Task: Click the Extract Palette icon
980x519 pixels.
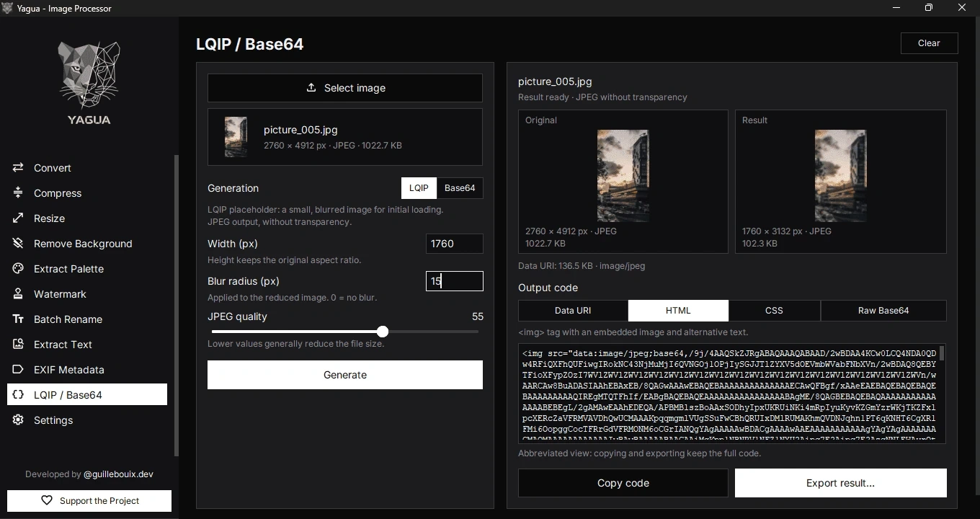Action: coord(18,269)
